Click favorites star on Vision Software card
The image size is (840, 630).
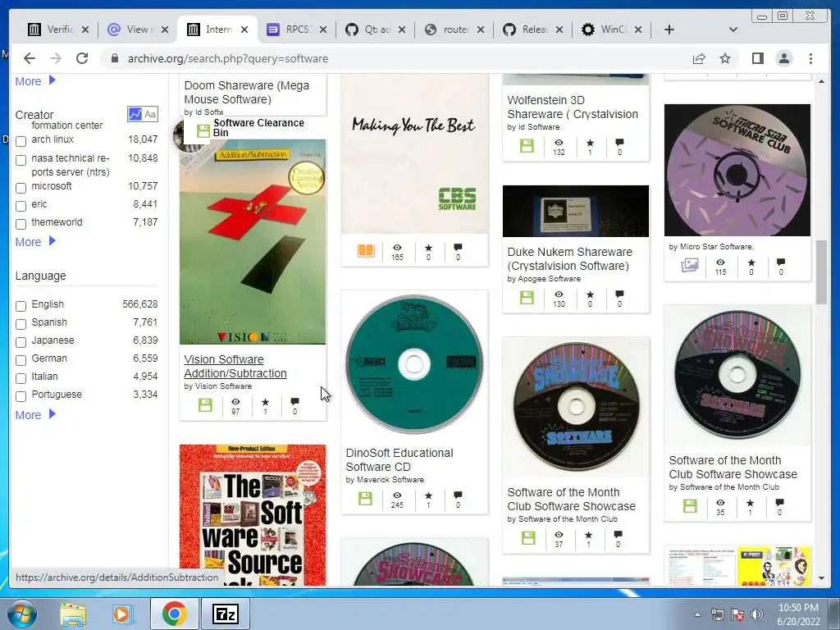click(265, 402)
